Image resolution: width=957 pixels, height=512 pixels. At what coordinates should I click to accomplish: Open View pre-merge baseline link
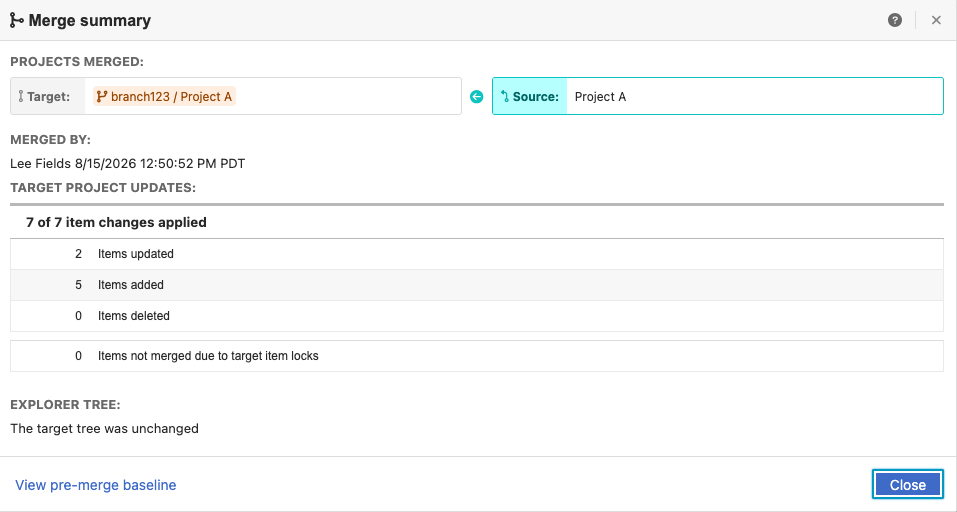(x=96, y=485)
